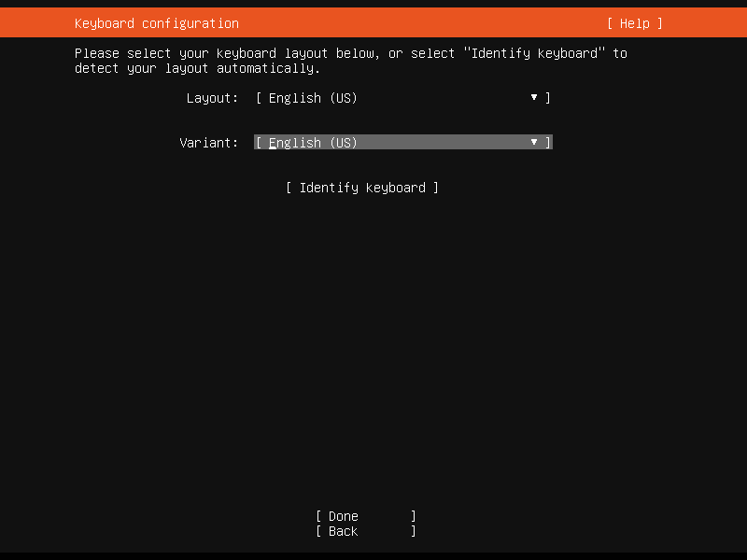
Task: Click the Layout field label
Action: [x=212, y=97]
